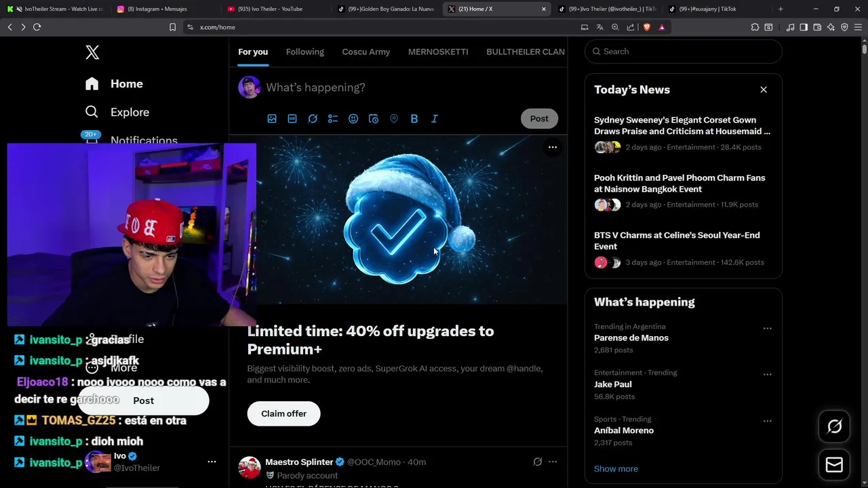Screen dimensions: 868x488
Task: Open the Coscu Army list tab
Action: coord(366,52)
